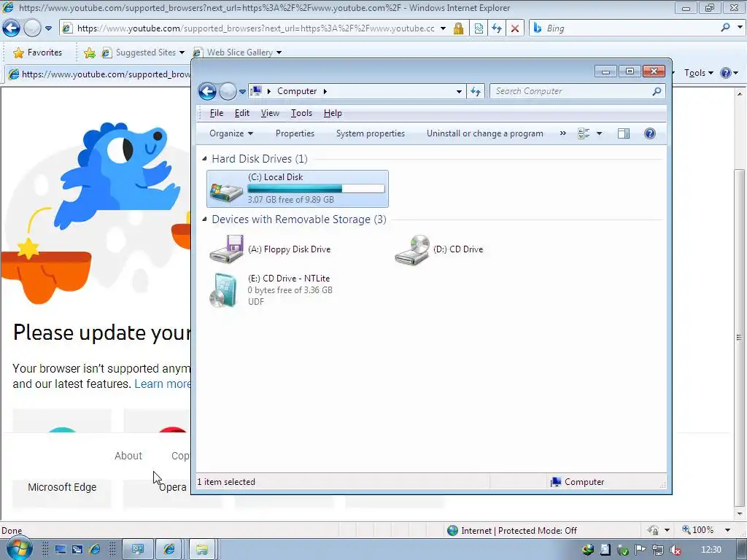Open the View menu in Explorer
747x560 pixels.
(270, 113)
